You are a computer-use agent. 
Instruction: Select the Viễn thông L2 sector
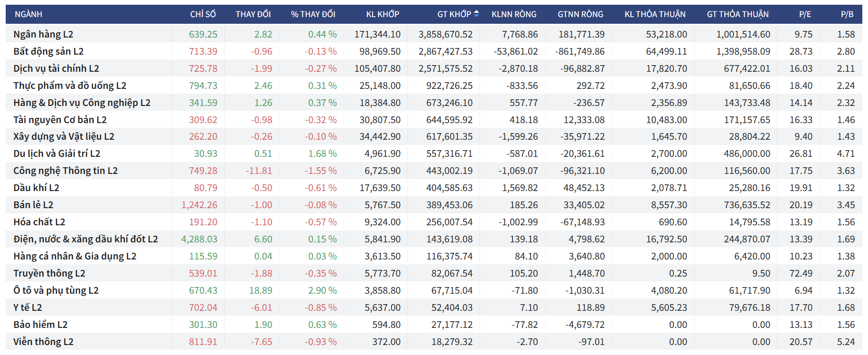click(43, 342)
